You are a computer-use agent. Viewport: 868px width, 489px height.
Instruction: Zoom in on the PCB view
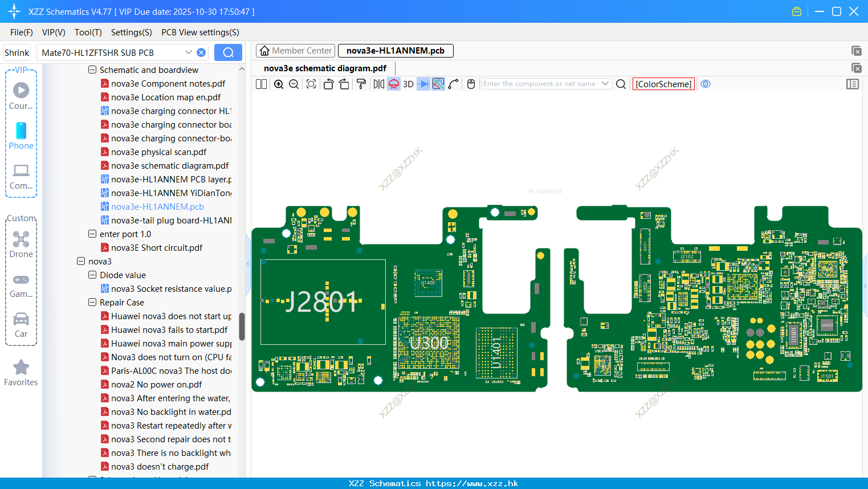pos(279,84)
